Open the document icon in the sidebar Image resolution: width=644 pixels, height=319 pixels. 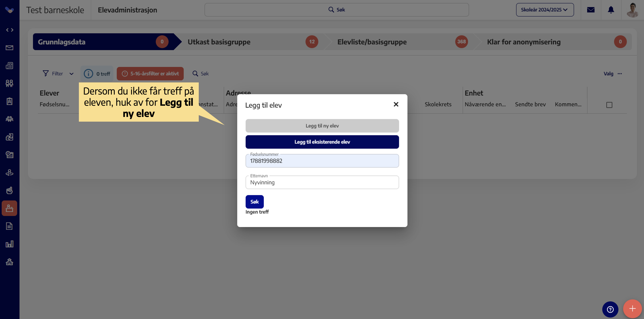coord(9,226)
